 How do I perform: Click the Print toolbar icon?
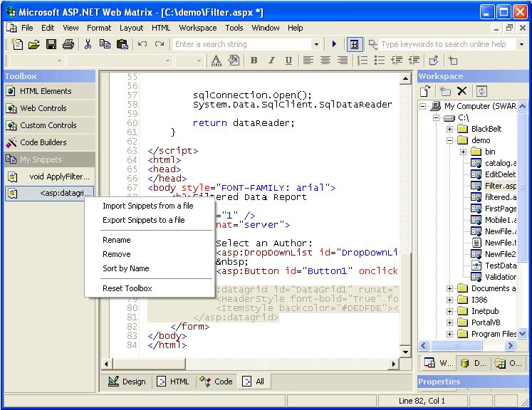tap(68, 44)
